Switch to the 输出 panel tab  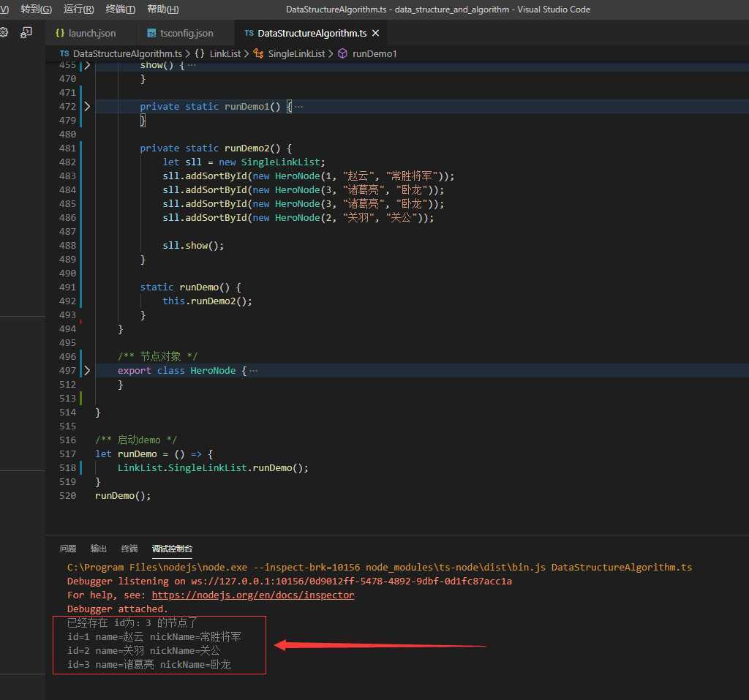pyautogui.click(x=99, y=549)
